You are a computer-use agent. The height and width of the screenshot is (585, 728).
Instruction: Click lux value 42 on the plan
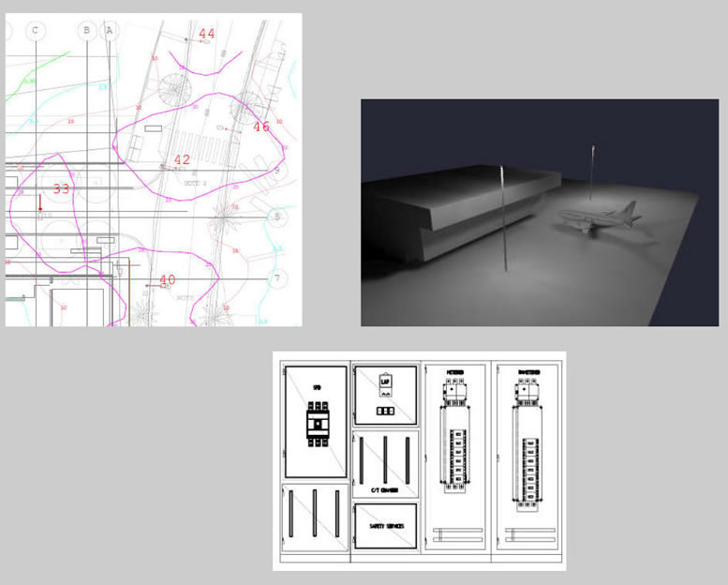pos(182,160)
